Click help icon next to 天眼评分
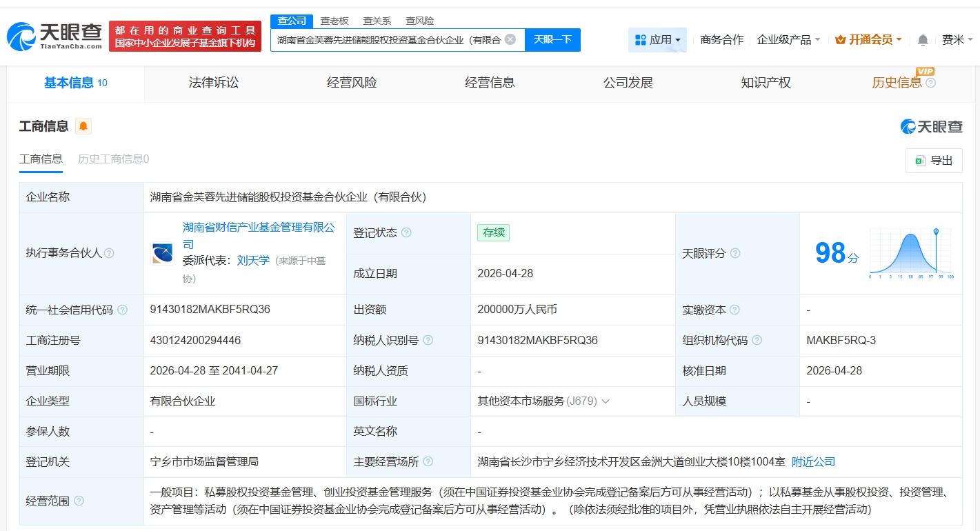 (735, 253)
